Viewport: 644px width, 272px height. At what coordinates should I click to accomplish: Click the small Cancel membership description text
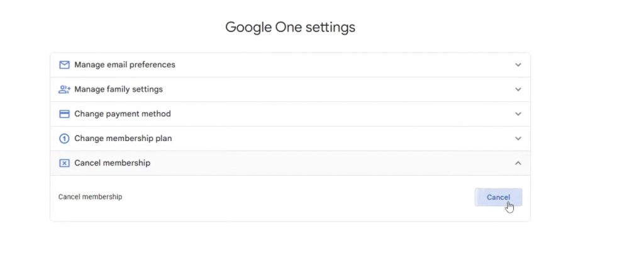(x=90, y=197)
